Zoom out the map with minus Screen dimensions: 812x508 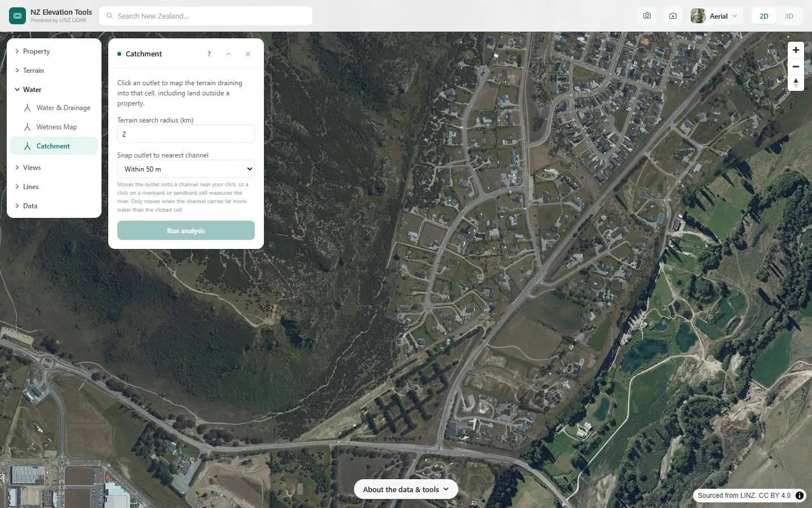click(x=796, y=66)
